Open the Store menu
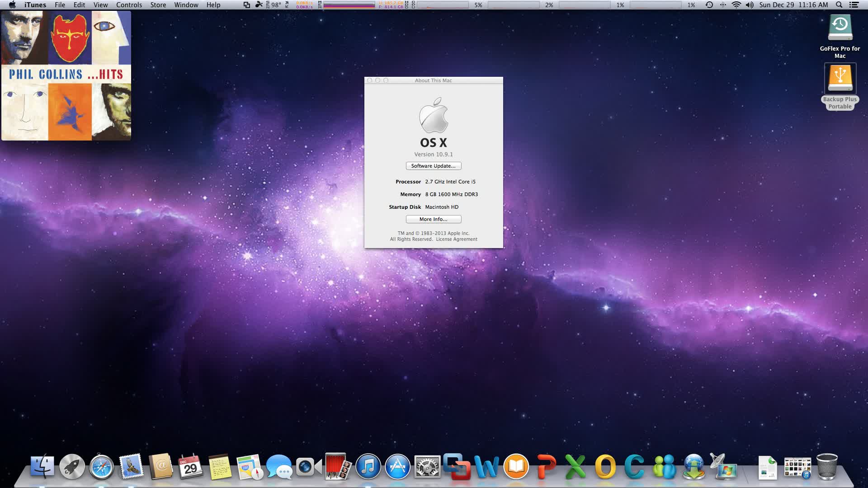 click(x=158, y=5)
